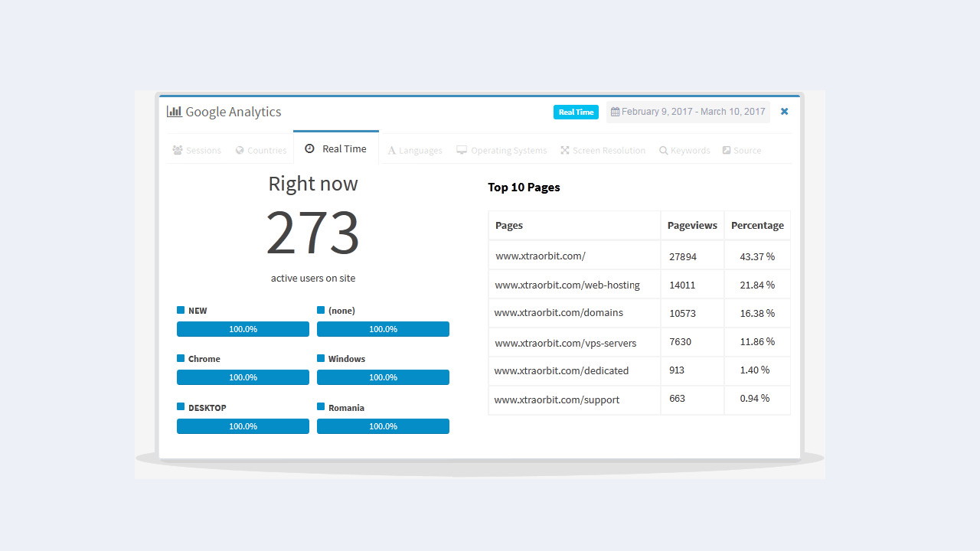The width and height of the screenshot is (980, 551).
Task: Click the Real Time clock icon
Action: click(309, 149)
